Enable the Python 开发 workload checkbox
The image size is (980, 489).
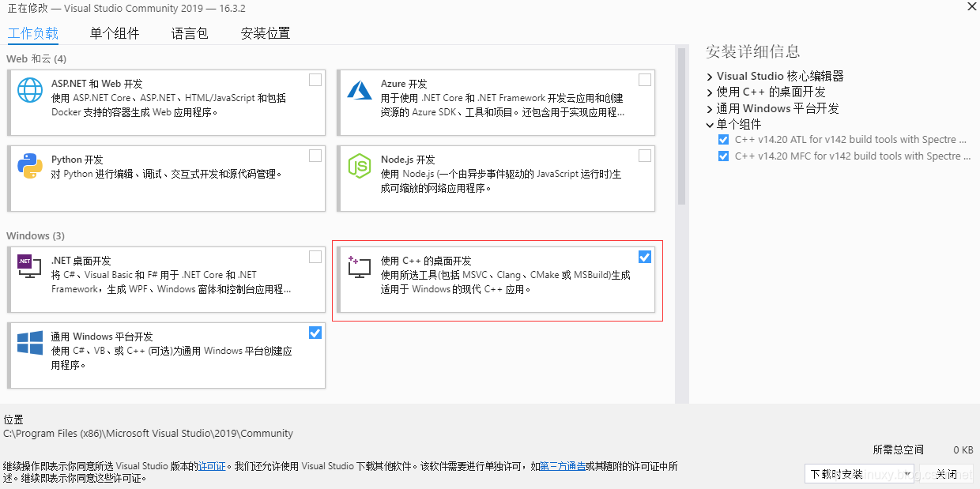pyautogui.click(x=315, y=156)
